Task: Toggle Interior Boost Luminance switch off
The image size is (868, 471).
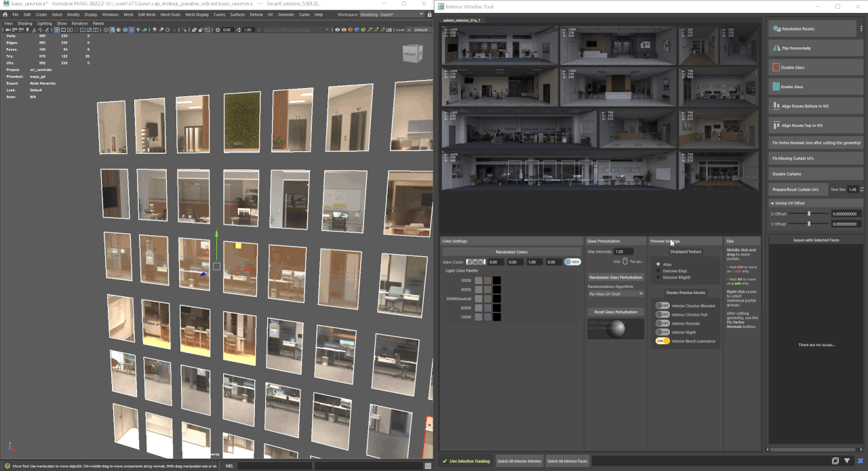Action: (663, 341)
